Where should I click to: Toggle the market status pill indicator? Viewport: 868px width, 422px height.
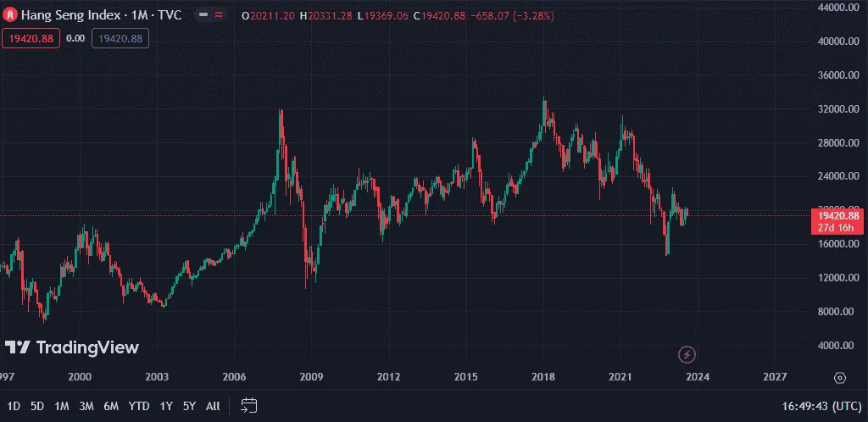(203, 15)
